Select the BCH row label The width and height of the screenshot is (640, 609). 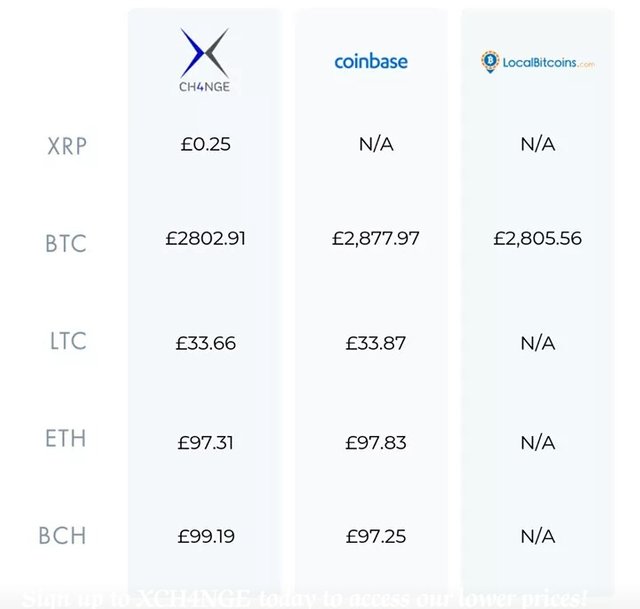tap(62, 536)
